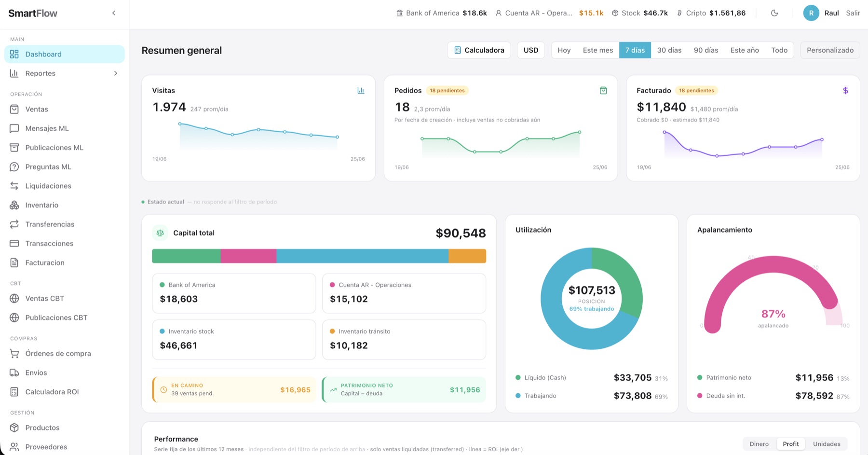Screen dimensions: 868x455
Task: Click the Patrimonio neto trend icon
Action: [333, 389]
